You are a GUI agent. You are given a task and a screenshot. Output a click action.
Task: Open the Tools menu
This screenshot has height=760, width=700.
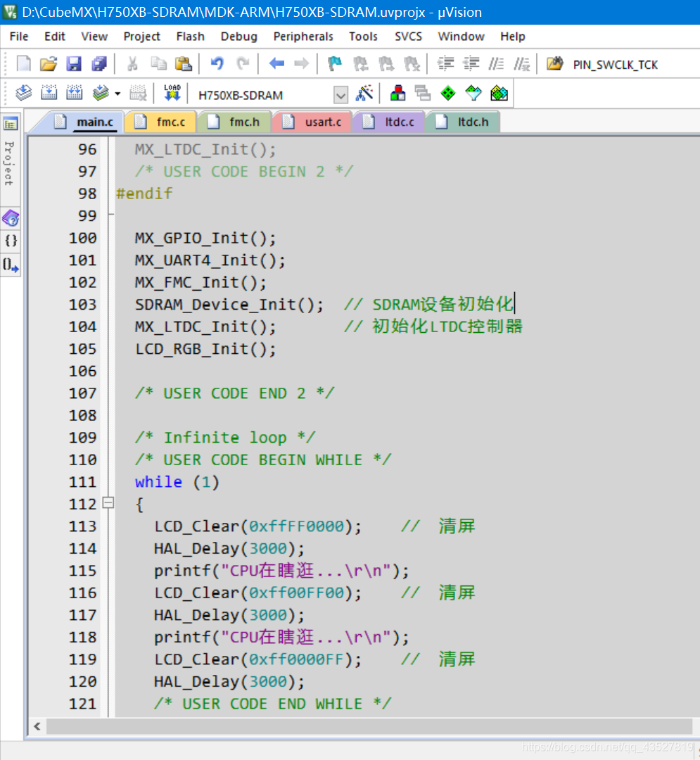click(x=363, y=37)
